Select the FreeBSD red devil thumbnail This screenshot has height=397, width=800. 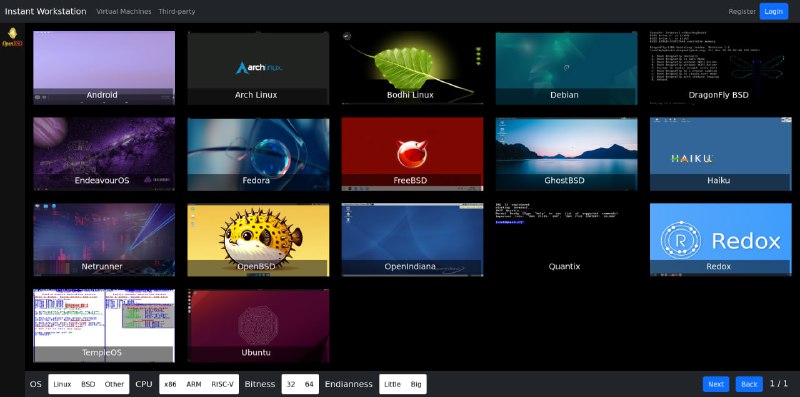pyautogui.click(x=412, y=154)
